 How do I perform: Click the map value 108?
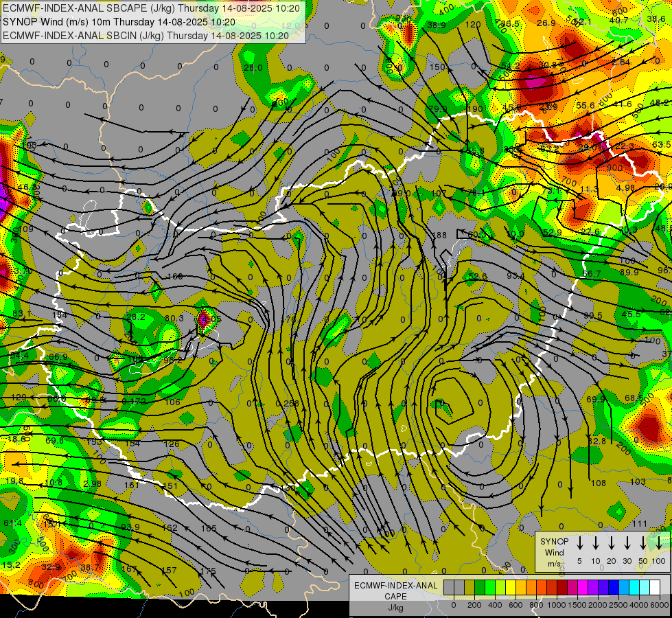click(599, 483)
